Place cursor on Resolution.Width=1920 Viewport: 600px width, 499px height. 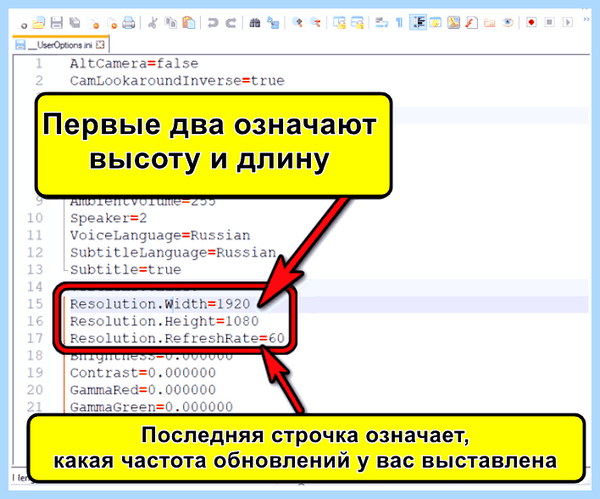click(160, 304)
